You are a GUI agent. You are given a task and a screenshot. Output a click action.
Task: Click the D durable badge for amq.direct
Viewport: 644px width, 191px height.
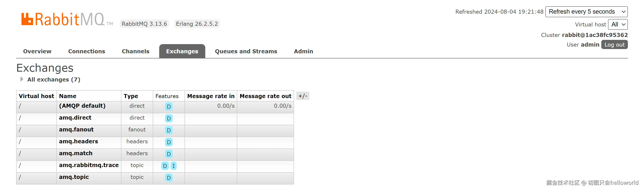tap(169, 118)
